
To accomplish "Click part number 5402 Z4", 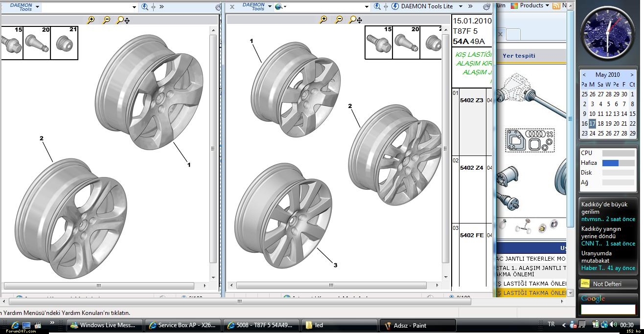I will [472, 168].
